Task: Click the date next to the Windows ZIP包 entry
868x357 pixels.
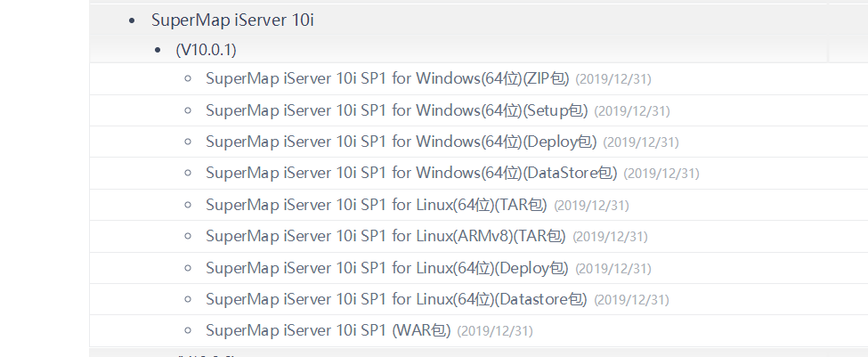Action: (x=613, y=79)
